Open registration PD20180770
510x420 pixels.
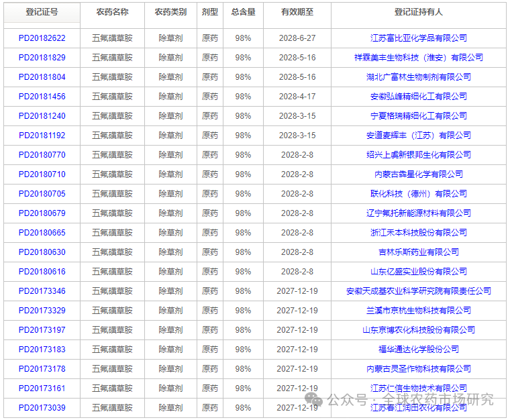[42, 155]
